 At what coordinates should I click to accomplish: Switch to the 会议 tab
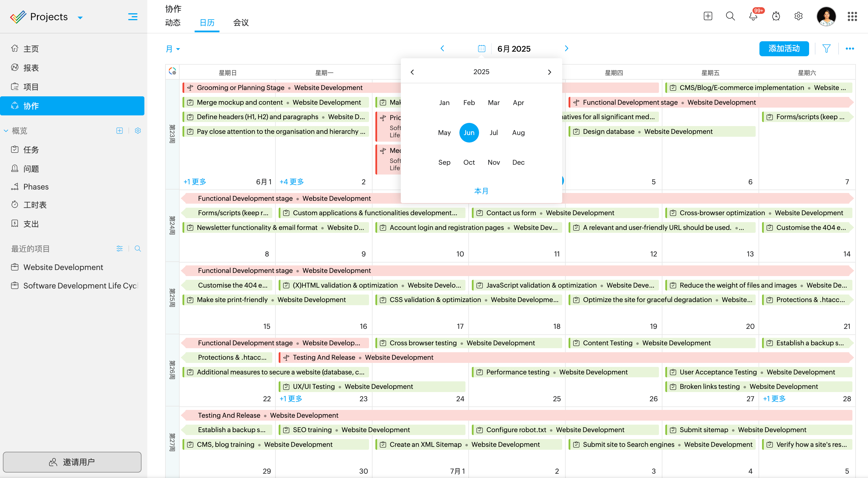(x=241, y=23)
